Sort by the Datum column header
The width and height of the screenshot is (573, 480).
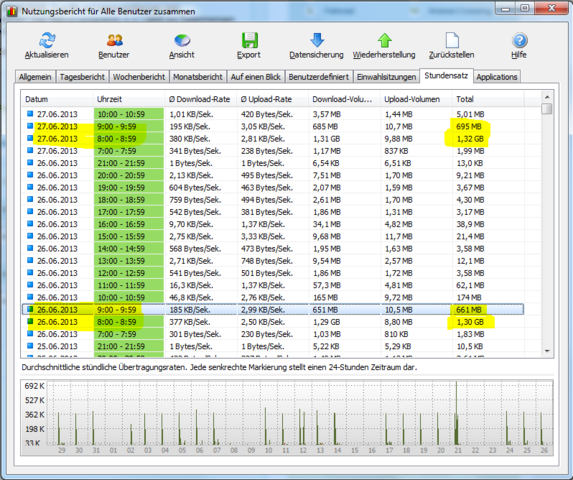(x=57, y=99)
